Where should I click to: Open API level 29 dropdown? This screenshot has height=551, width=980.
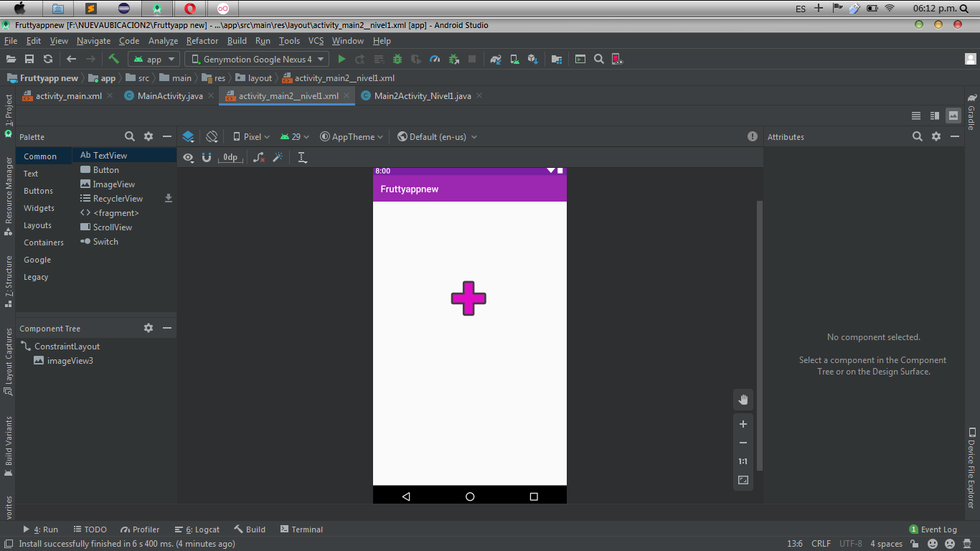coord(295,136)
